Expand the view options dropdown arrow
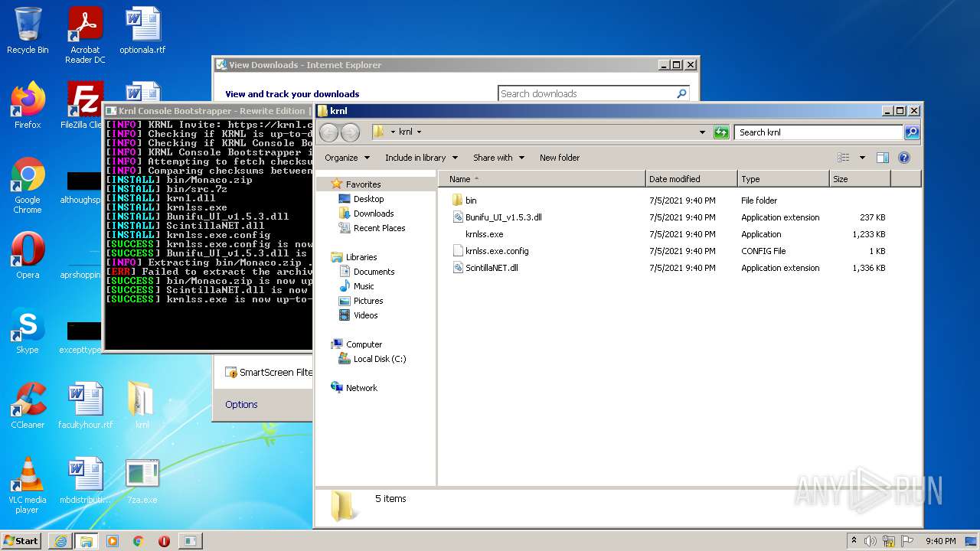Viewport: 980px width, 551px height. [x=862, y=158]
